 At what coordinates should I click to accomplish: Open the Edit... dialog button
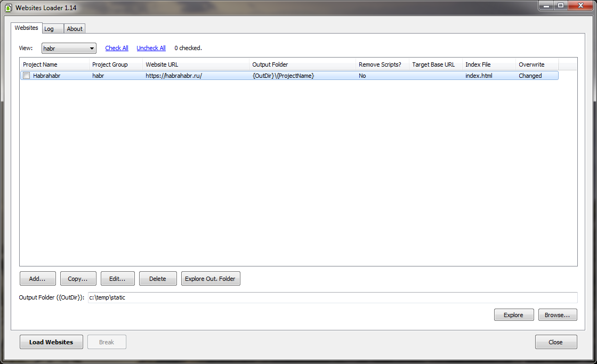click(x=117, y=279)
